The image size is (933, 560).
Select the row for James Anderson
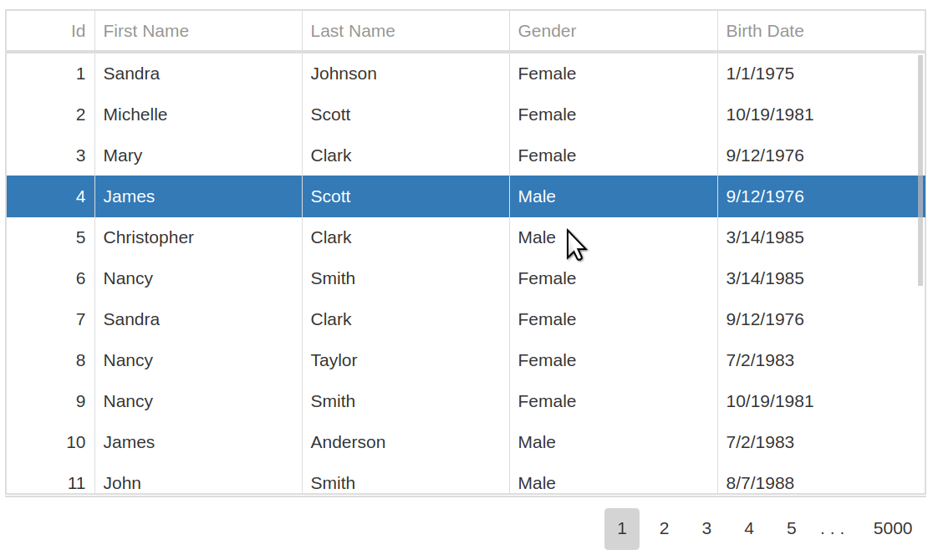click(x=334, y=442)
